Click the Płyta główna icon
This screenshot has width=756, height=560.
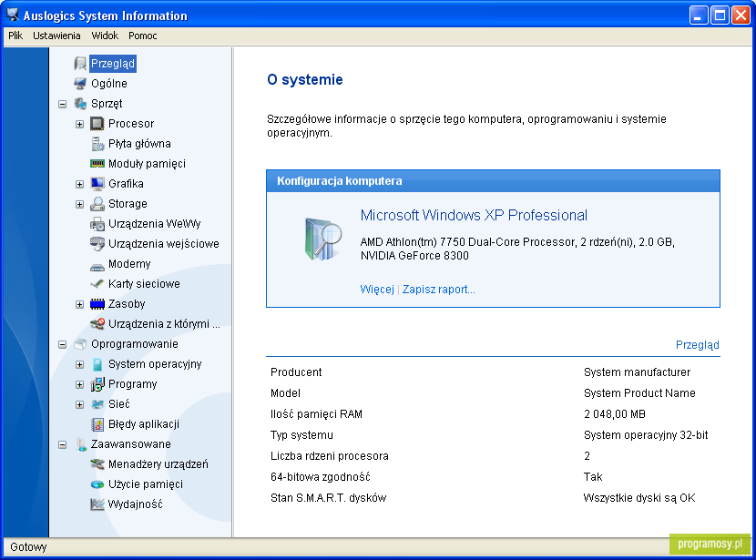(97, 144)
